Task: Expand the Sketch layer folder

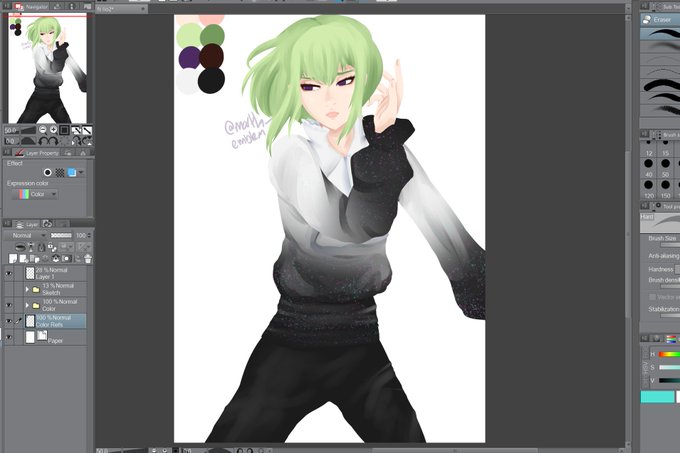Action: click(27, 289)
